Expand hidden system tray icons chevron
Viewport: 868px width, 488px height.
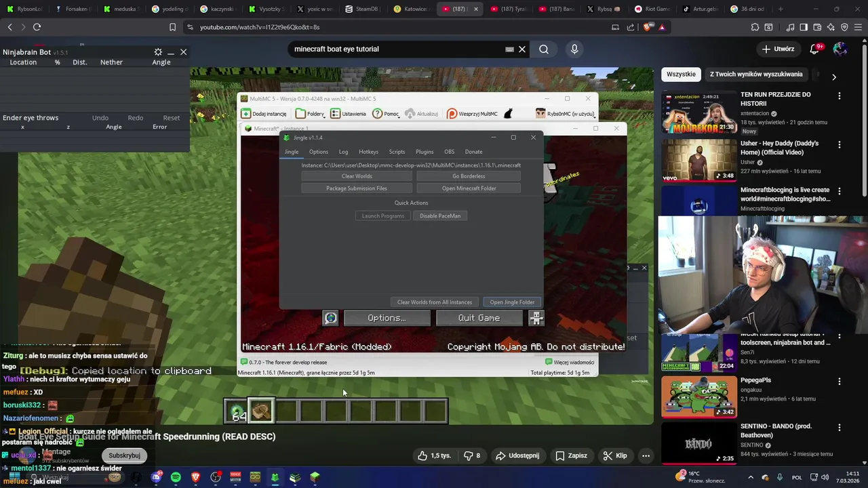[751, 477]
